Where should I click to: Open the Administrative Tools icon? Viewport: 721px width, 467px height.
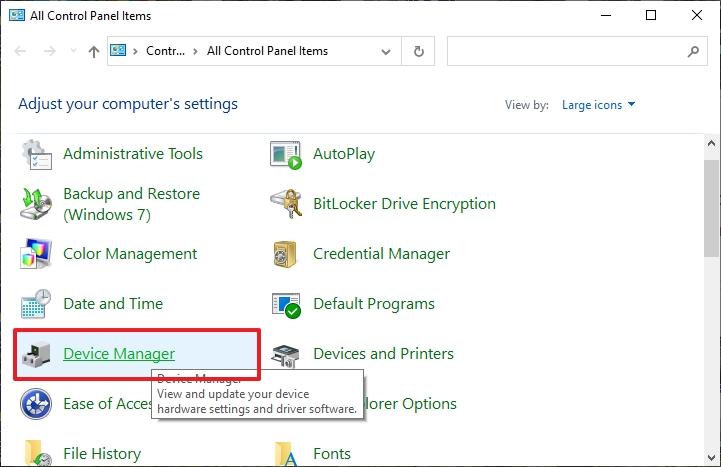coord(36,154)
